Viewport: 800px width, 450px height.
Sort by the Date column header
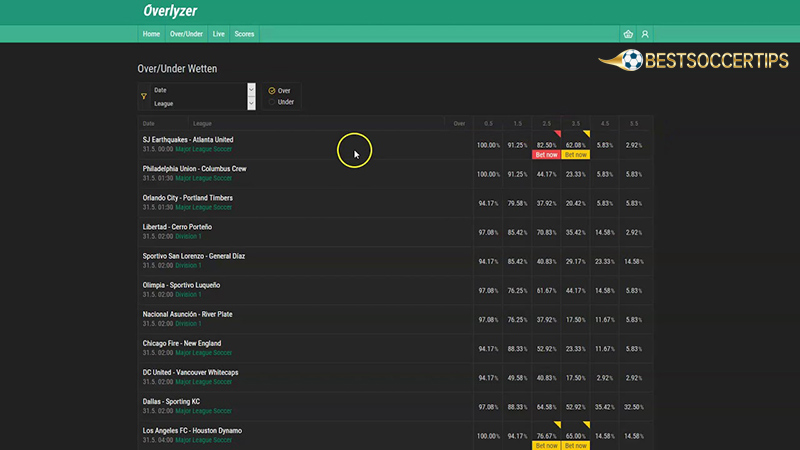[x=148, y=123]
